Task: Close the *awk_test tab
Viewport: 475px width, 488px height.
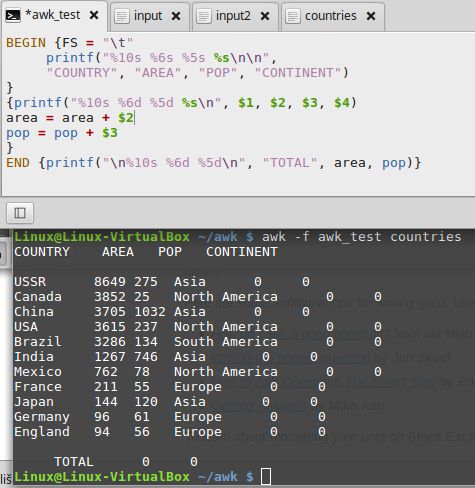Action: 94,15
